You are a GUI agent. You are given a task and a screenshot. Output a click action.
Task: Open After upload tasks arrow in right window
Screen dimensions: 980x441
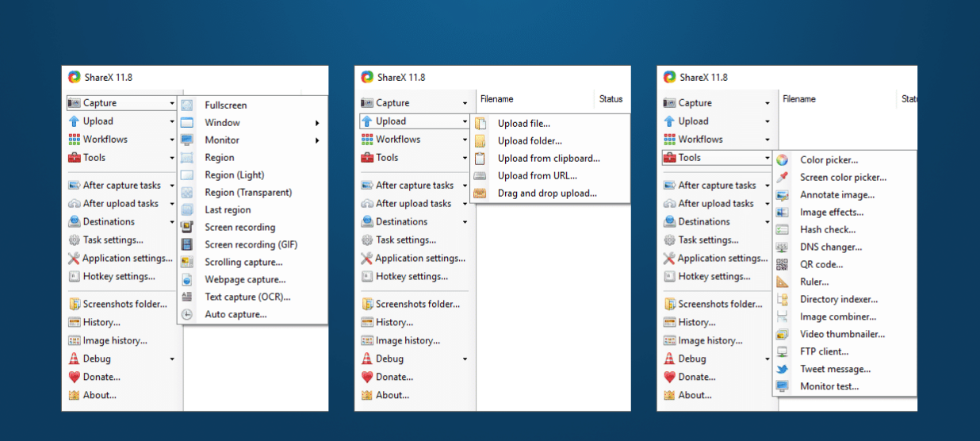click(768, 205)
